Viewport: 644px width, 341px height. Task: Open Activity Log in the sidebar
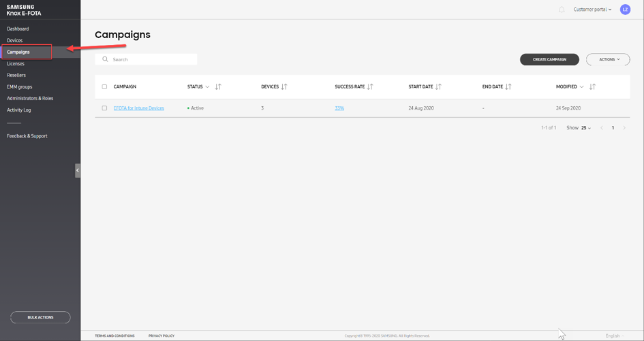(19, 110)
